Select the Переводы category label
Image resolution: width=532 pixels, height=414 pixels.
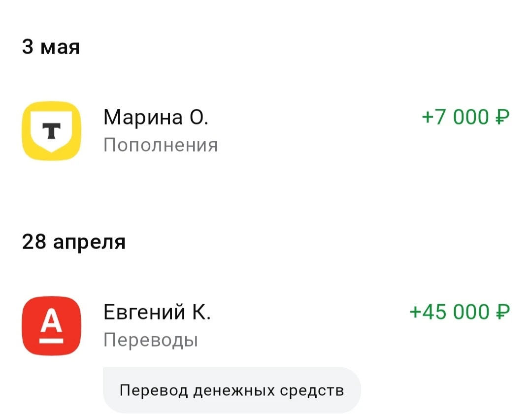click(x=151, y=340)
